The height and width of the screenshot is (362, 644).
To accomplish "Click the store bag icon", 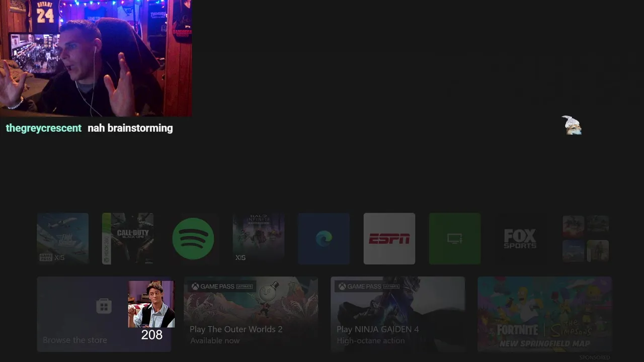I will [104, 306].
